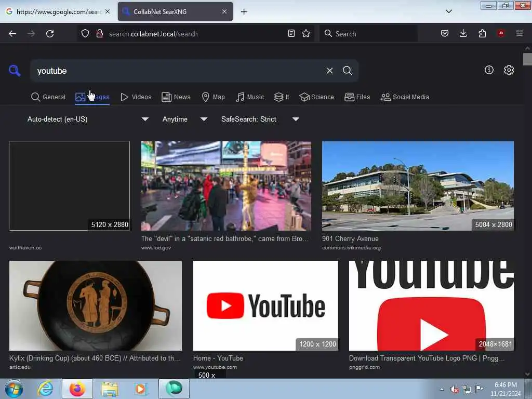Click the Home - YouTube result title
Screen dimensions: 532x399
pyautogui.click(x=218, y=358)
